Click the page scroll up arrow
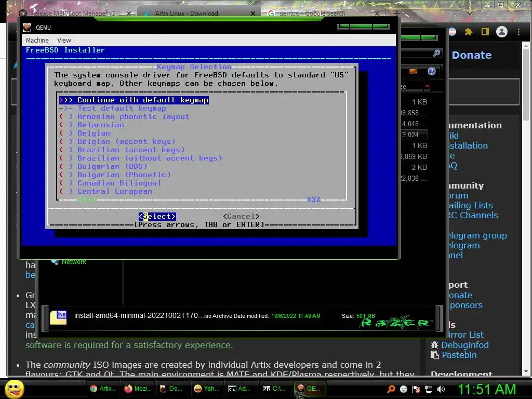 pos(526,46)
